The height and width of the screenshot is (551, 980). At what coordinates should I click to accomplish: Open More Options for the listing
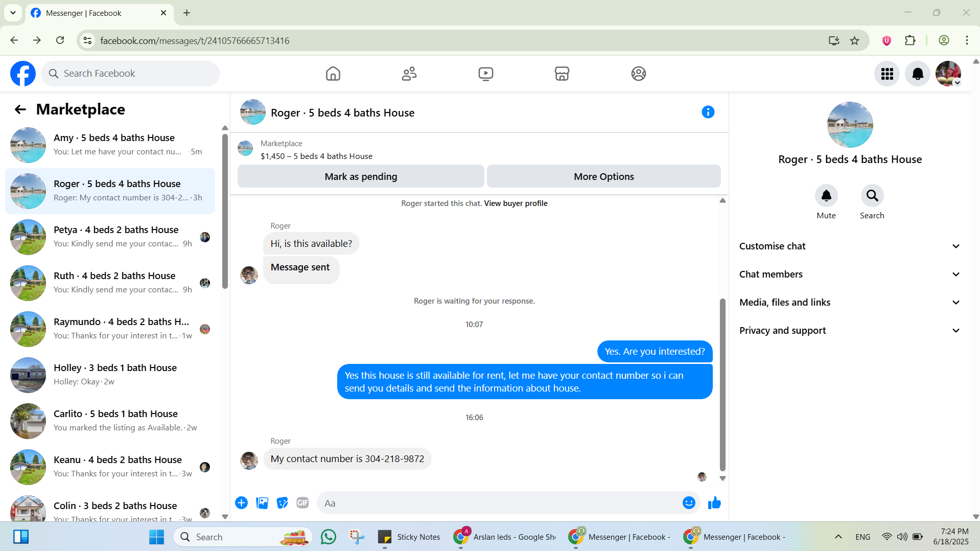(604, 176)
